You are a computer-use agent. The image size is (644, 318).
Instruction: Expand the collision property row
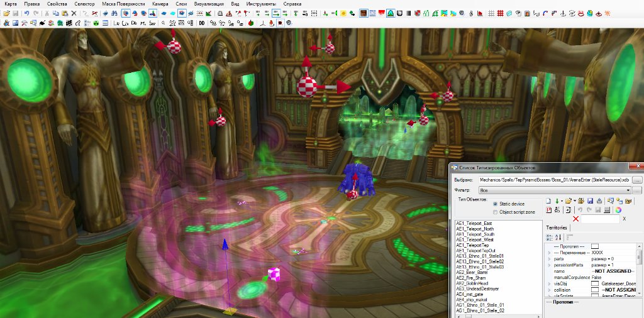click(549, 290)
